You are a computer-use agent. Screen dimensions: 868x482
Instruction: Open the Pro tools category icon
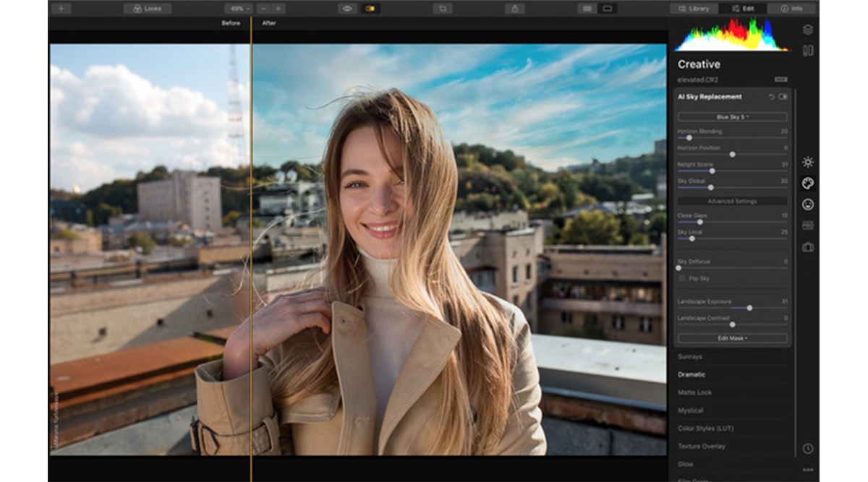pos(808,225)
